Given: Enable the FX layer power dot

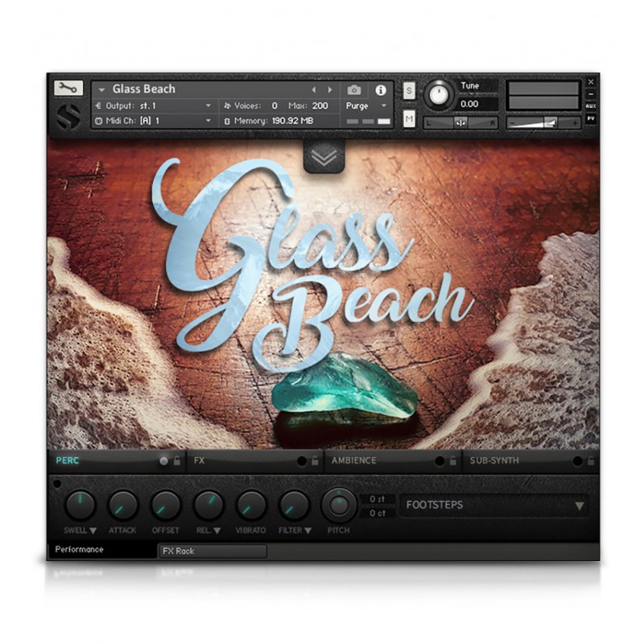Looking at the screenshot, I should (x=302, y=461).
